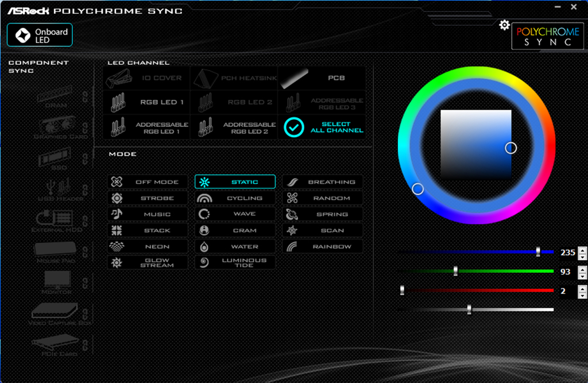The image size is (588, 383).
Task: Click the Polychrome Sync logo
Action: point(547,36)
